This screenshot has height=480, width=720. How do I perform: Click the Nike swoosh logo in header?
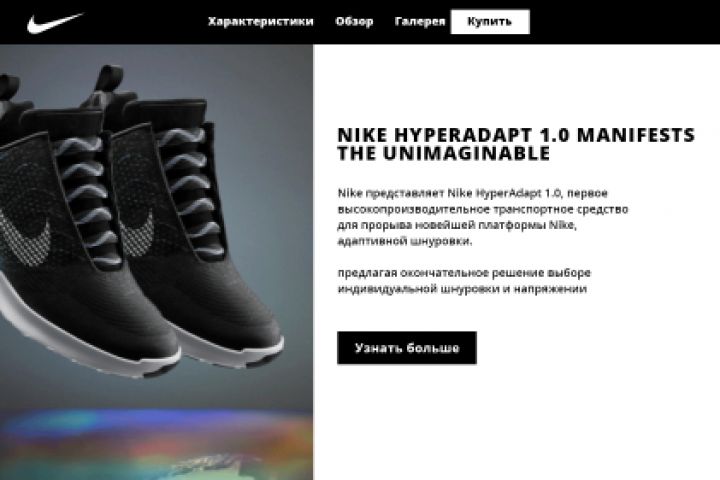[55, 23]
